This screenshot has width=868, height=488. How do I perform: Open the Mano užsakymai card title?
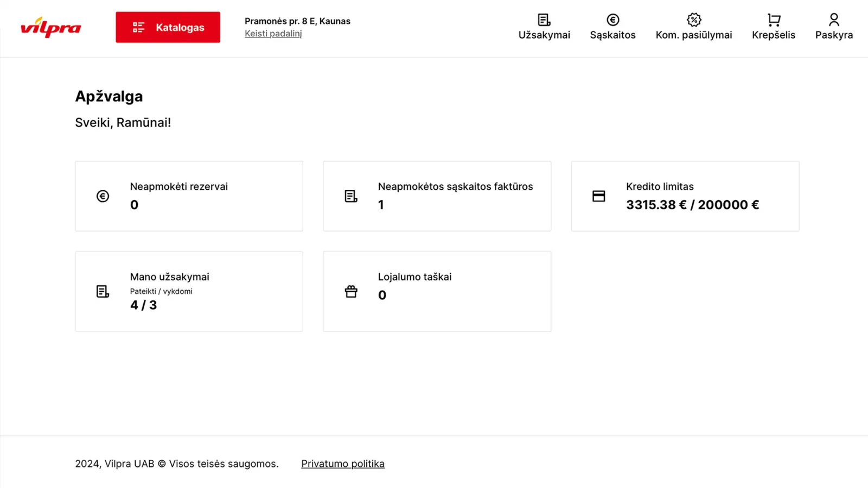170,277
